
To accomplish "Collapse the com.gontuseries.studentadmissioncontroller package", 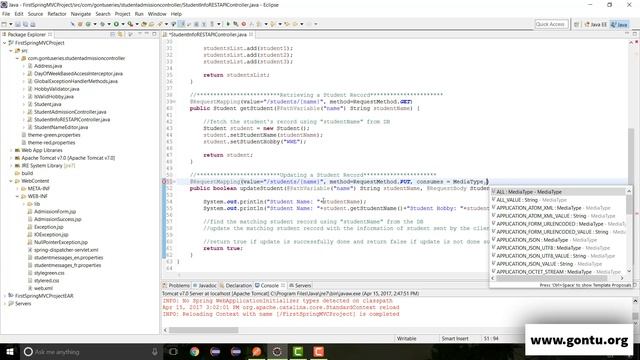I will [18, 58].
